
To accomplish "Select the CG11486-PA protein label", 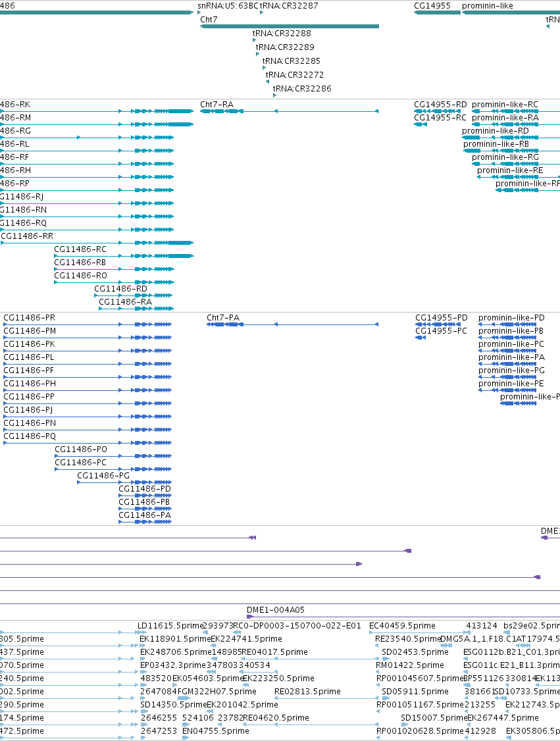I will click(145, 515).
